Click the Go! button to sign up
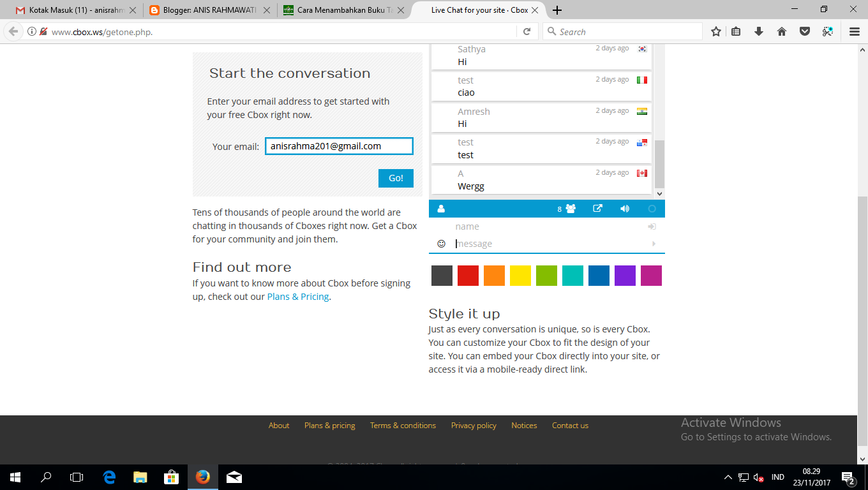This screenshot has width=868, height=490. tap(396, 178)
